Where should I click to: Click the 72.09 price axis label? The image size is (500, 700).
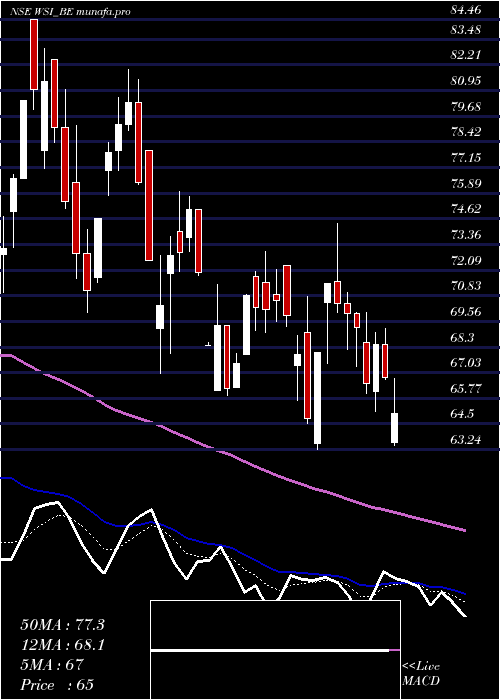[x=466, y=261]
